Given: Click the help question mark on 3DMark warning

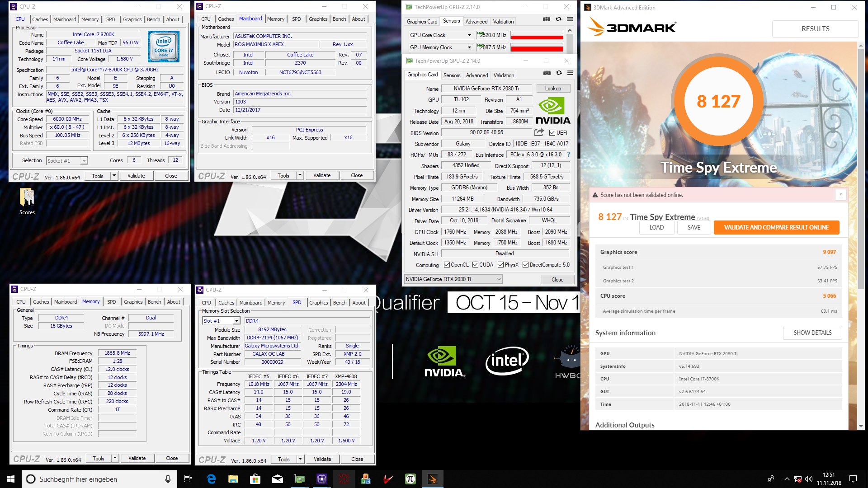Looking at the screenshot, I should pos(840,195).
